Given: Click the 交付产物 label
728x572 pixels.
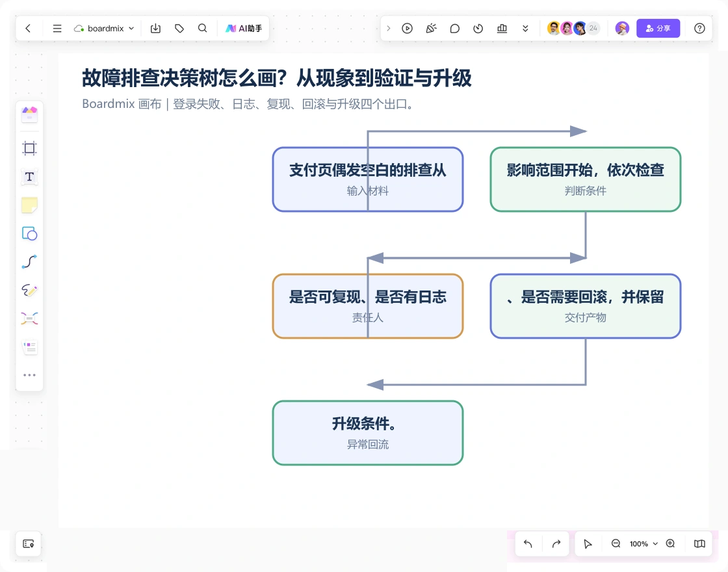Looking at the screenshot, I should click(586, 318).
